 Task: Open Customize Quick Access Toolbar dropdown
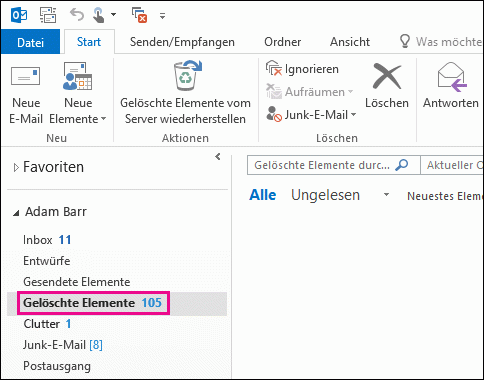pyautogui.click(x=162, y=15)
